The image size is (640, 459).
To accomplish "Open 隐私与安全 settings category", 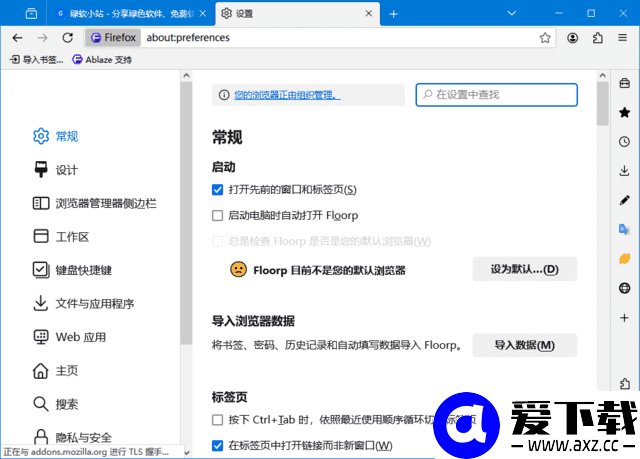I will point(72,437).
